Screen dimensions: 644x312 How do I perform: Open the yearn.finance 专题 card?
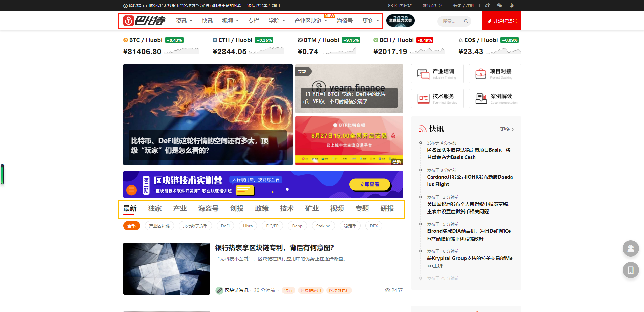click(x=349, y=89)
